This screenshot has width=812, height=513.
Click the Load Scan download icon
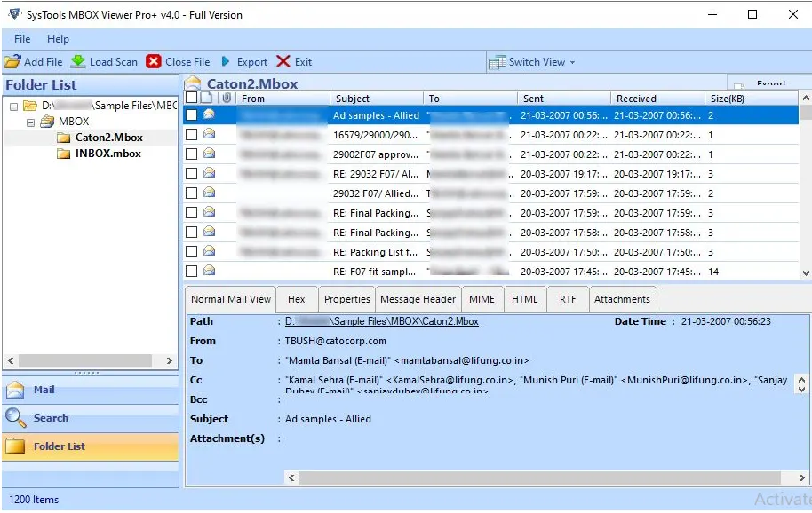(x=78, y=61)
